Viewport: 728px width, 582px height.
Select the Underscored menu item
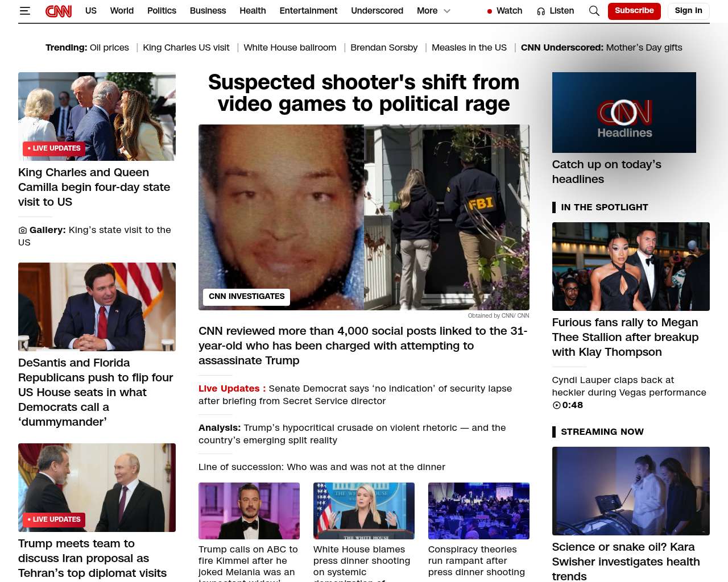point(377,11)
